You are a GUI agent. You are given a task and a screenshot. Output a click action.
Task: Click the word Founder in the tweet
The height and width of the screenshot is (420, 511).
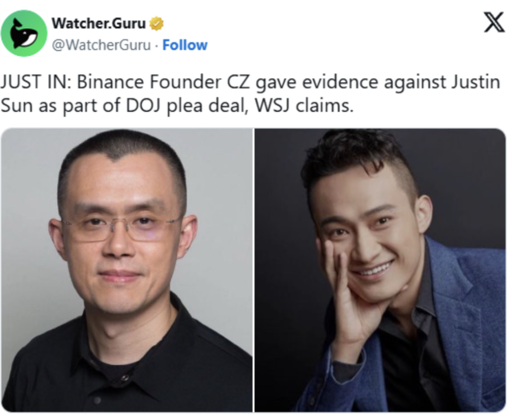tap(185, 81)
